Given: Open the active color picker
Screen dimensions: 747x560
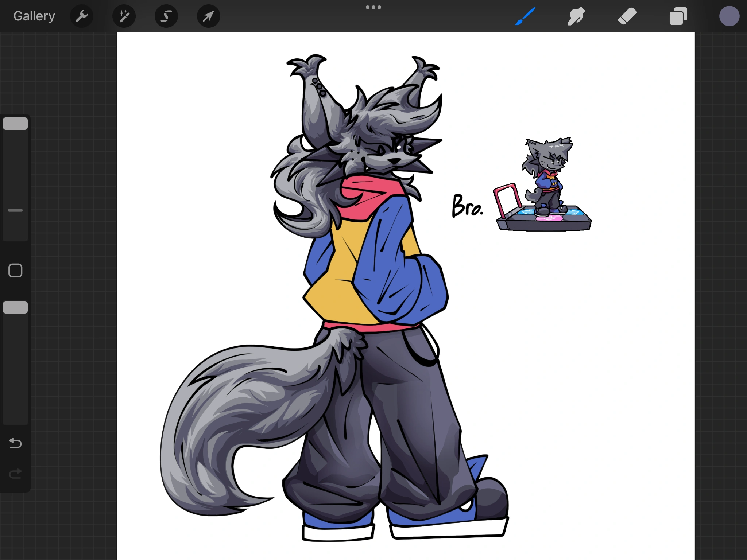Looking at the screenshot, I should pos(729,16).
